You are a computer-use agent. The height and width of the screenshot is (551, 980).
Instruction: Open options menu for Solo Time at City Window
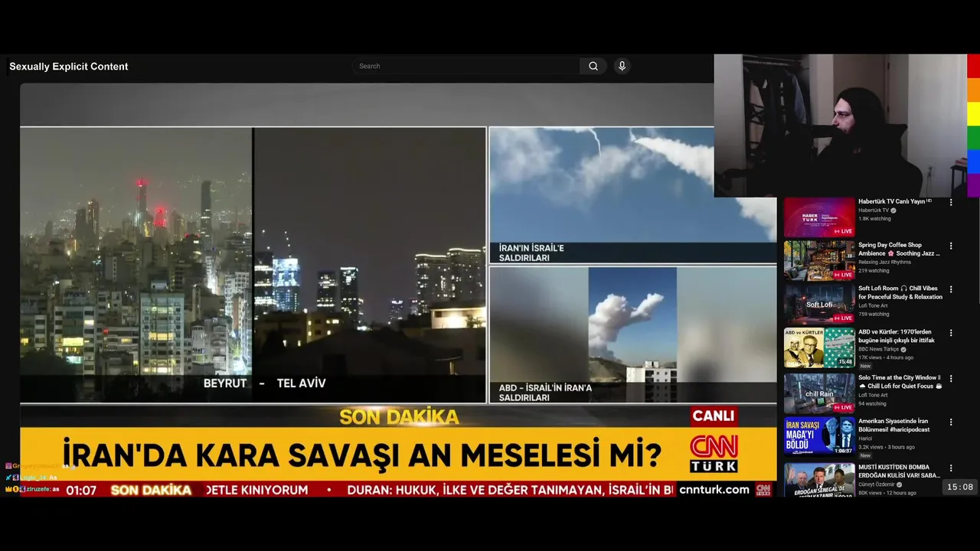click(x=951, y=379)
